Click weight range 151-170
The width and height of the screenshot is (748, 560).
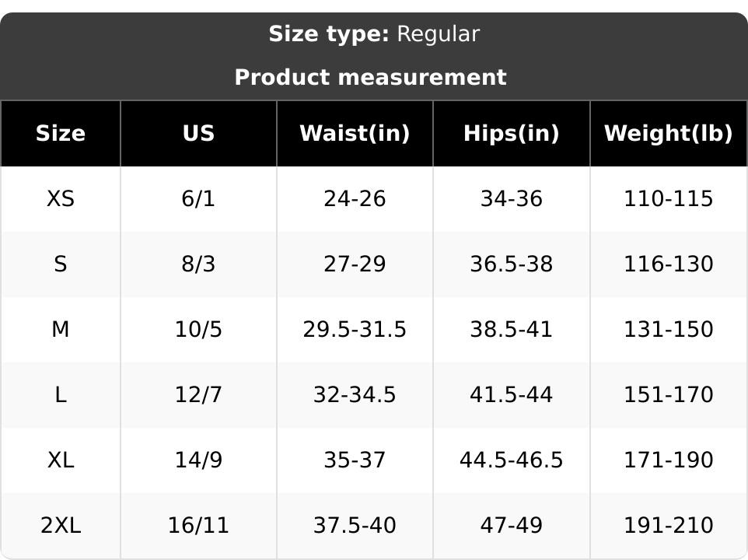pos(668,395)
